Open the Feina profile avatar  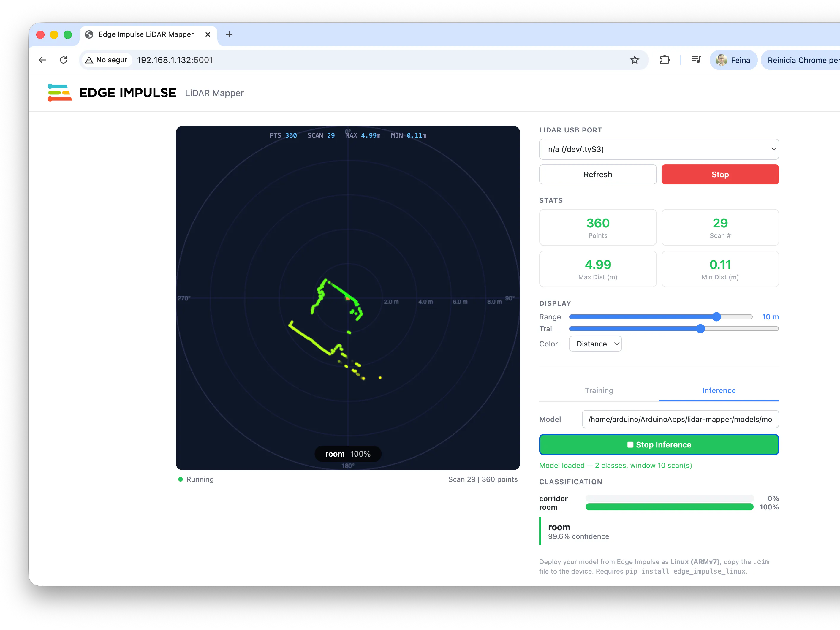click(733, 60)
